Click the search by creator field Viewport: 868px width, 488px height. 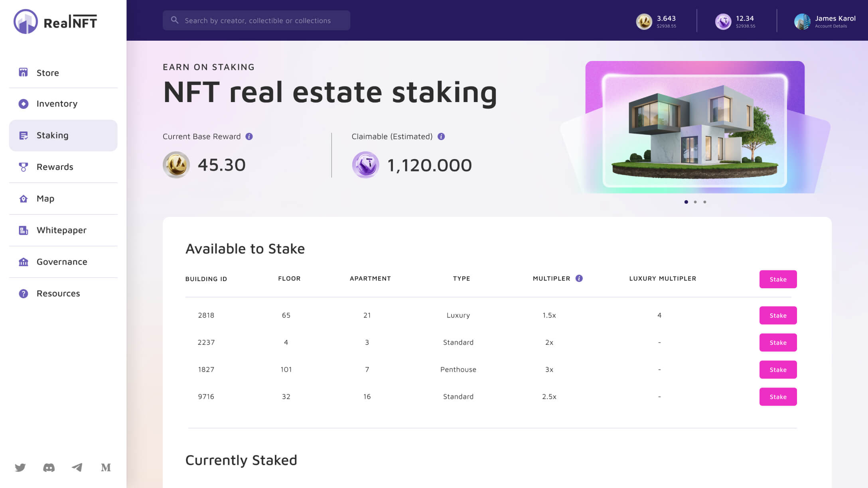coord(257,21)
